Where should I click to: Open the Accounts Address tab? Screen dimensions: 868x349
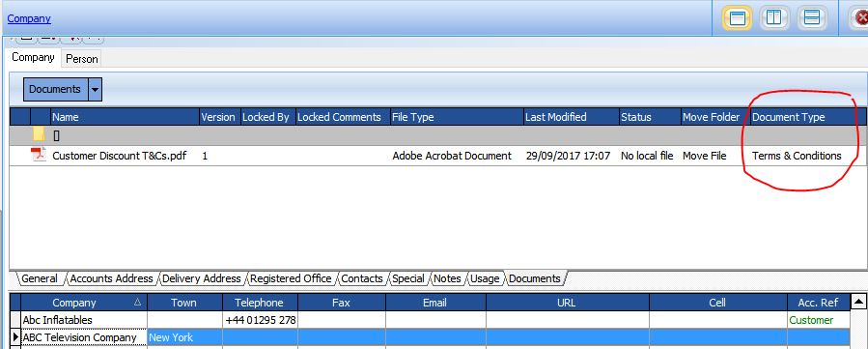pos(111,278)
